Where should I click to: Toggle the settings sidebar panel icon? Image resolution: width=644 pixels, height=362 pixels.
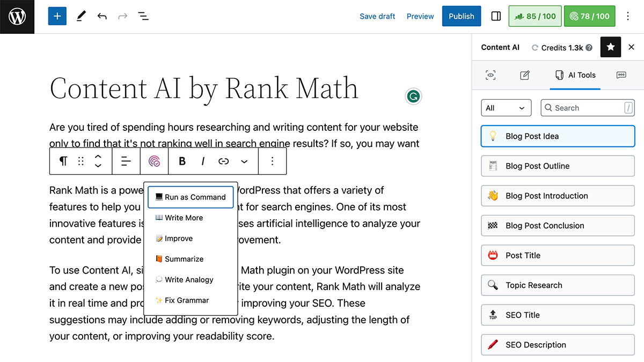tap(495, 16)
